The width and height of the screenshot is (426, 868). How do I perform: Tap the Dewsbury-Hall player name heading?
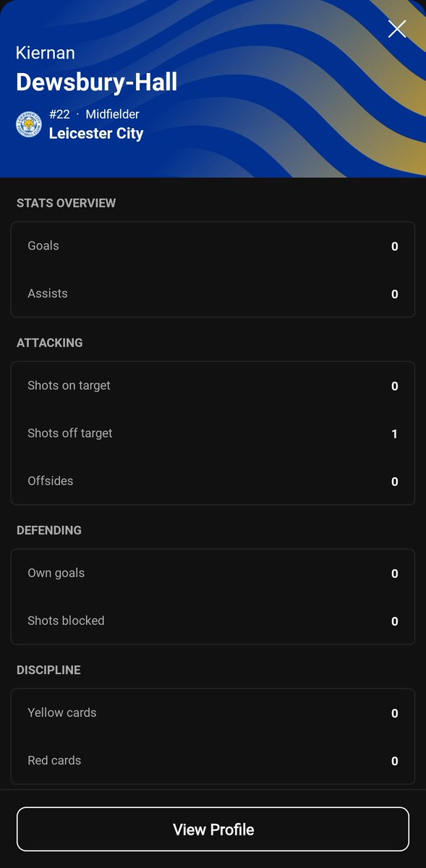96,82
